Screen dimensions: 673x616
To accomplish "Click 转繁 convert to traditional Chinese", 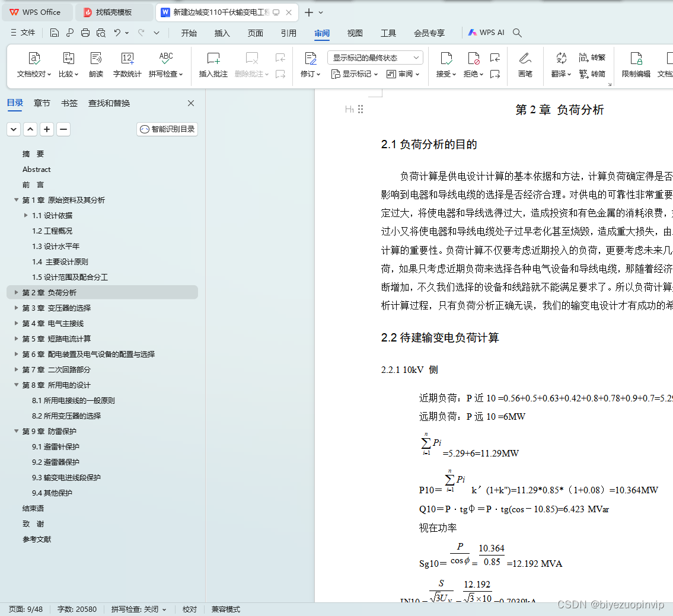I will coord(592,57).
